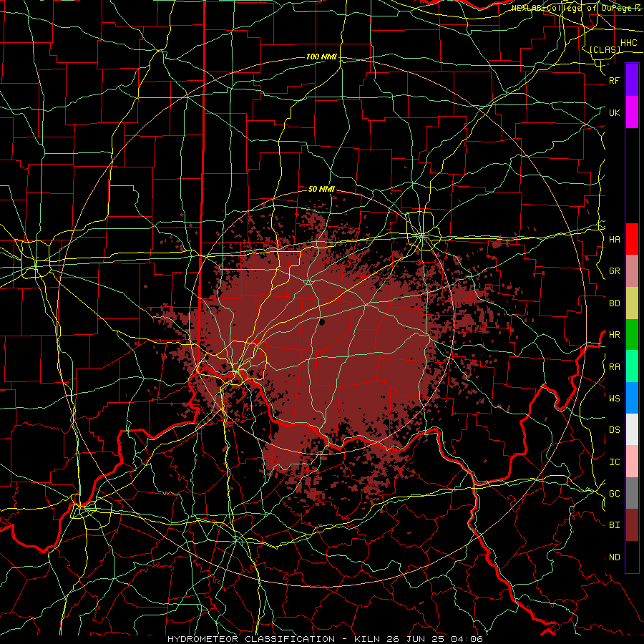Screen dimensions: 644x644
Task: Click the black ND legend swatch
Action: [632, 557]
